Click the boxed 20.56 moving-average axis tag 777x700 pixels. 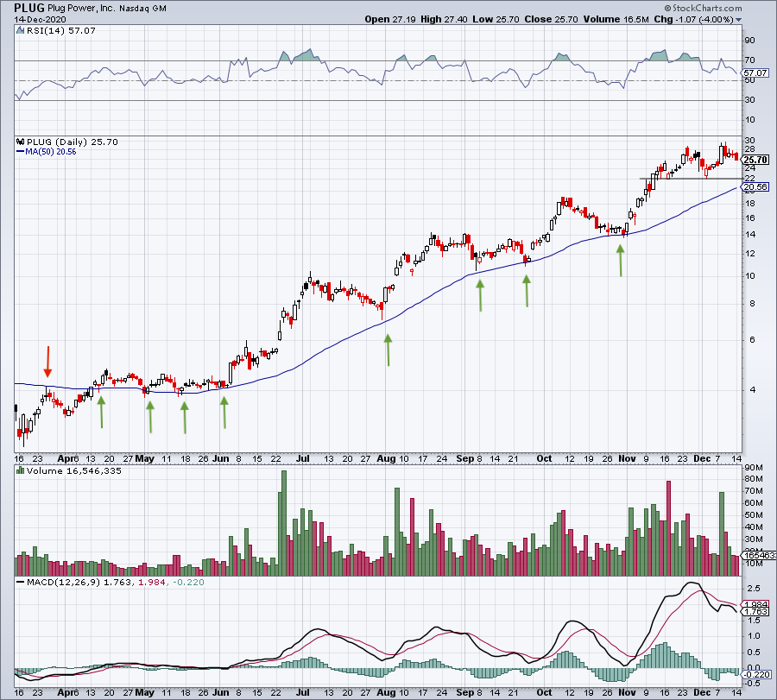coord(755,186)
